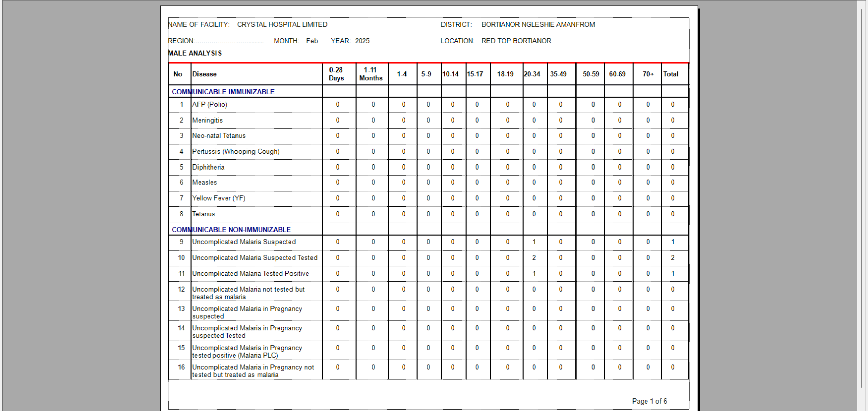Viewport: 868px width, 411px height.
Task: Click the Yellow Fever (YF) row
Action: 219,198
